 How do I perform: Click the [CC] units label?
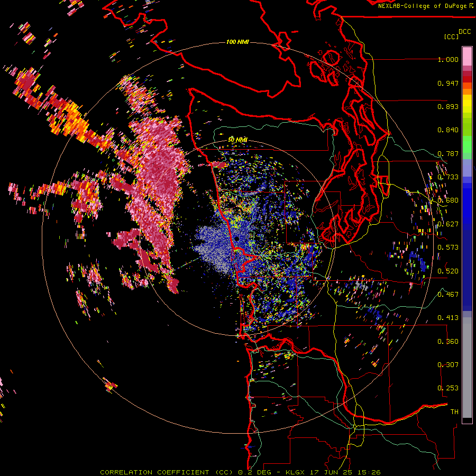pyautogui.click(x=452, y=36)
